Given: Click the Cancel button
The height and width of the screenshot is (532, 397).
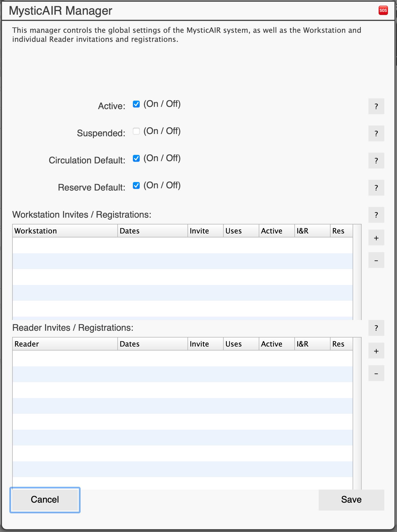Looking at the screenshot, I should pos(45,500).
